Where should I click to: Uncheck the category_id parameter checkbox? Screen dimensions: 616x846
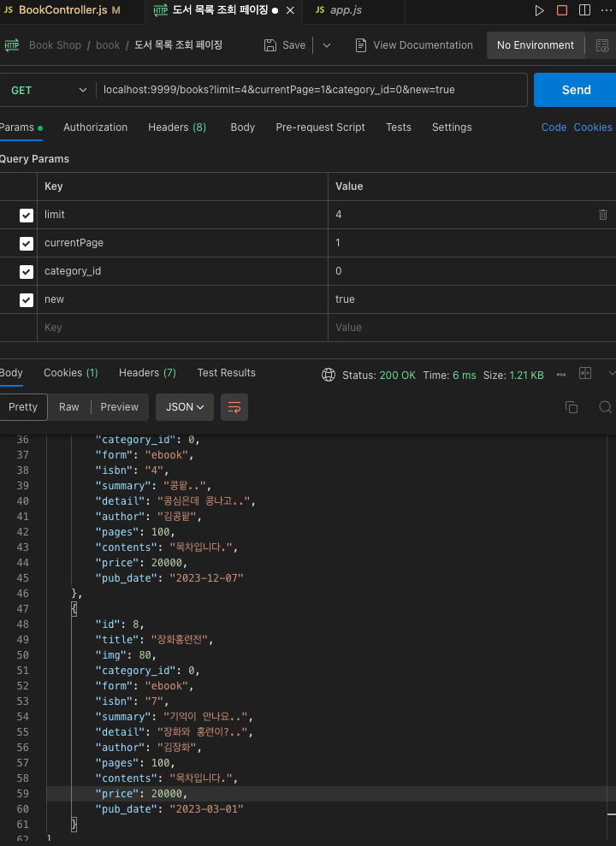(26, 271)
